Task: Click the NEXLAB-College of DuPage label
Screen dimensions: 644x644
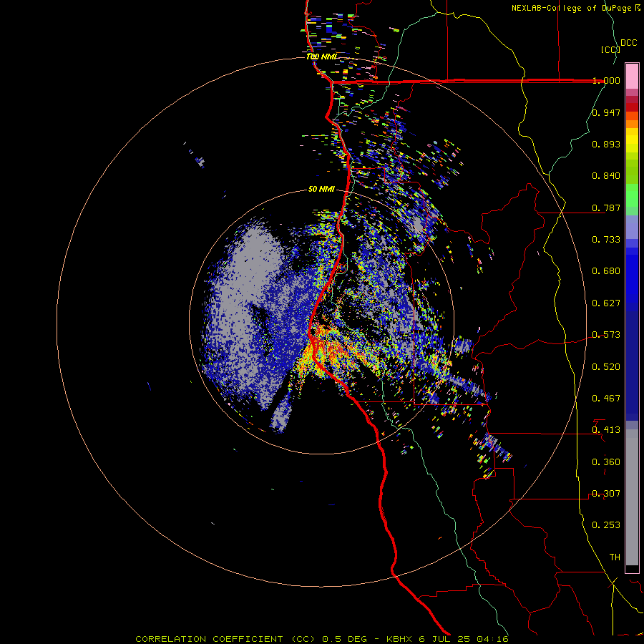Action: (x=571, y=8)
